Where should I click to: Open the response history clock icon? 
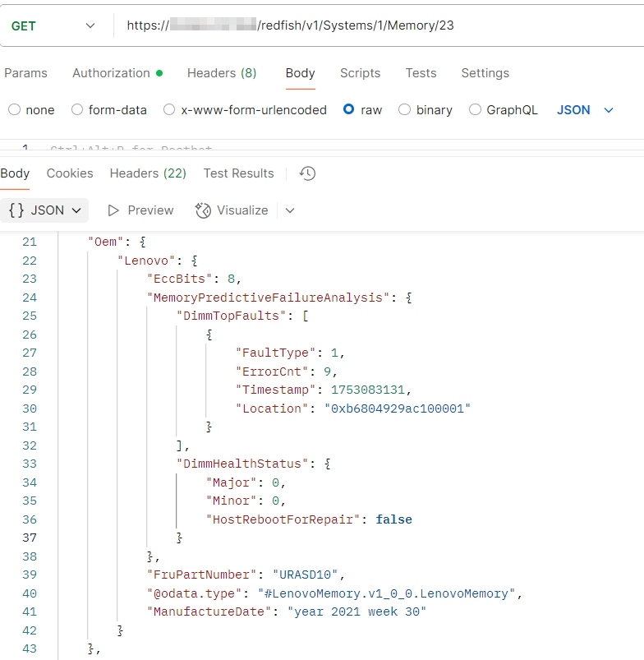tap(307, 173)
